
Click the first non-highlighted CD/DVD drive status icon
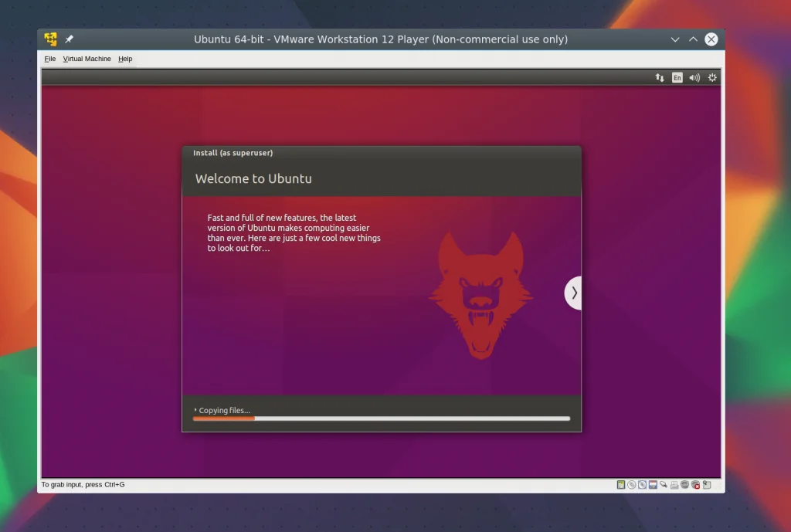pos(632,485)
